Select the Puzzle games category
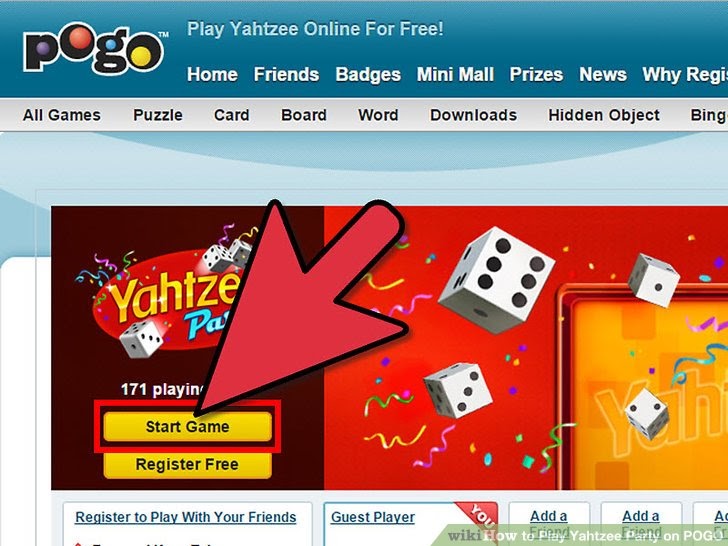The image size is (728, 546). (158, 115)
